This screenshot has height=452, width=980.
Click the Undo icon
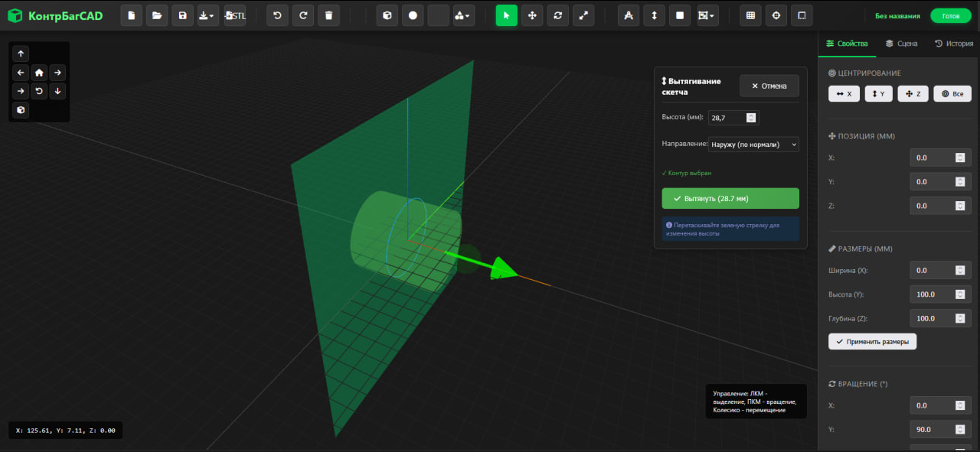pos(277,15)
